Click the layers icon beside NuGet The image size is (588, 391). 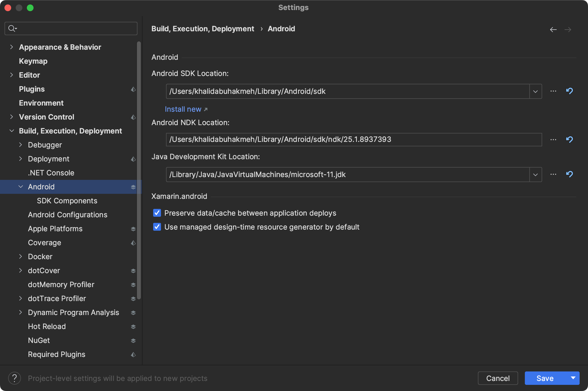(133, 340)
